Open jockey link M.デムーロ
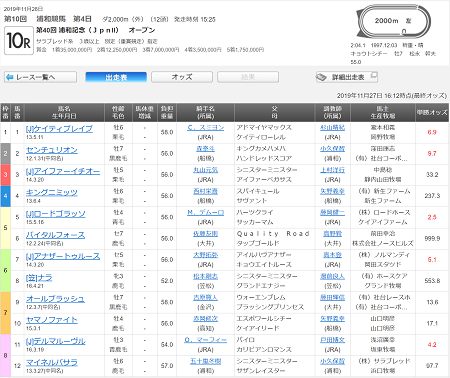The width and height of the screenshot is (450, 378). (x=205, y=213)
